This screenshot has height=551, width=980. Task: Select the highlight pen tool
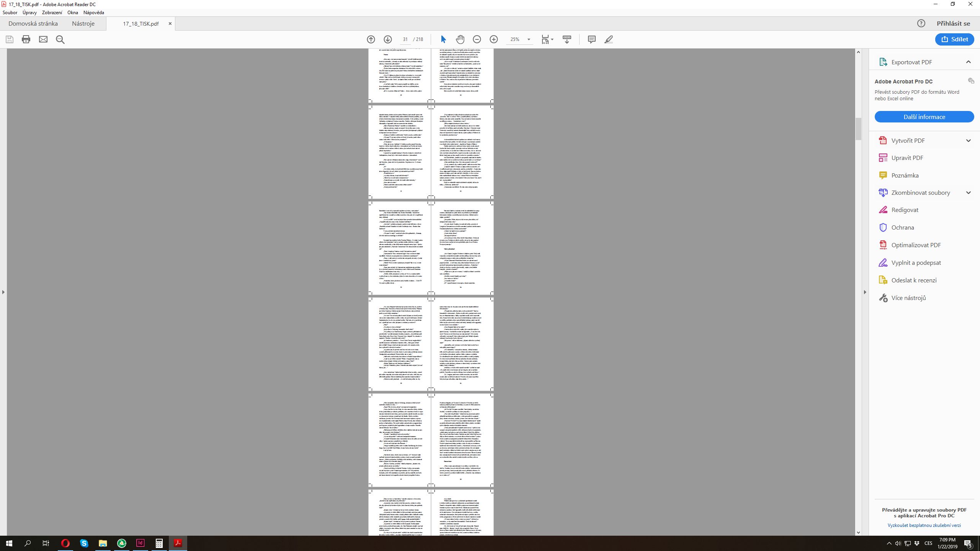[609, 39]
